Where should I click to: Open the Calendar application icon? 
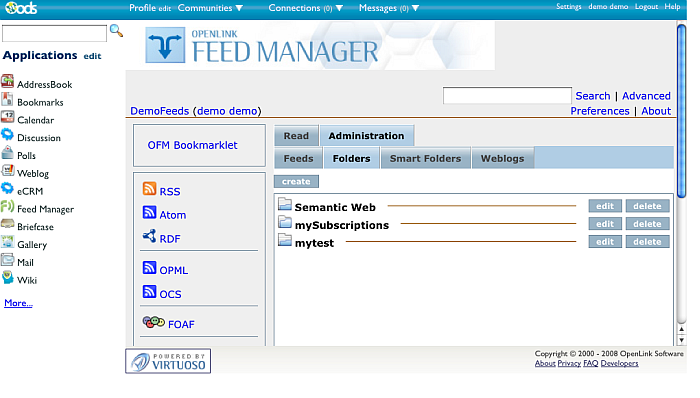coord(7,117)
